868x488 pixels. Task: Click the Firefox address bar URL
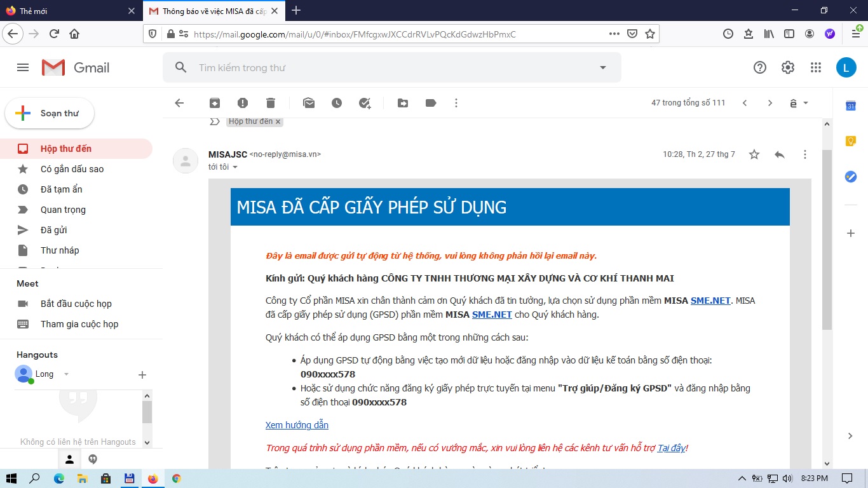pos(355,34)
